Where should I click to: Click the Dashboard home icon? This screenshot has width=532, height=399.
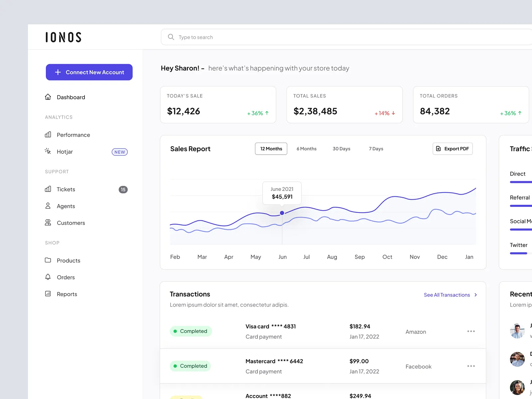[x=48, y=97]
